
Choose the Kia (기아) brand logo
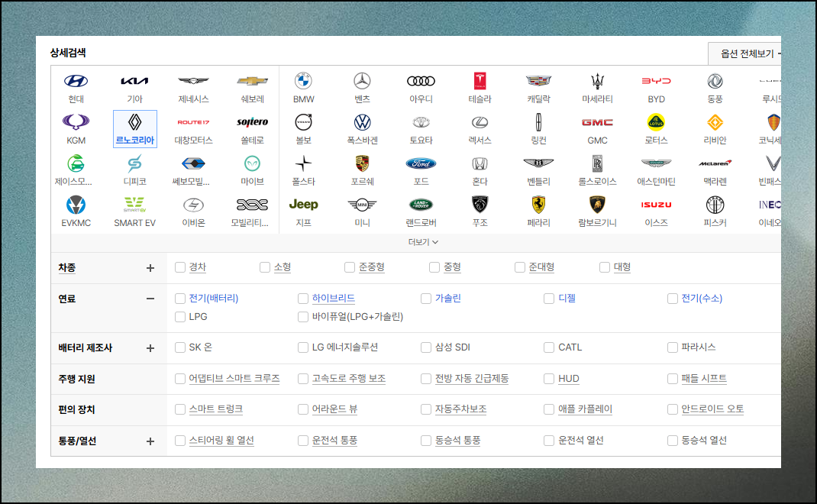coord(134,81)
